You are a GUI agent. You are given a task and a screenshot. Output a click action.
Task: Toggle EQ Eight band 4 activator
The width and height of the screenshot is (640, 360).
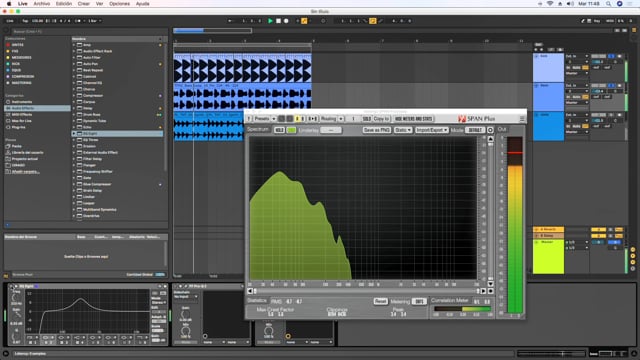78,342
